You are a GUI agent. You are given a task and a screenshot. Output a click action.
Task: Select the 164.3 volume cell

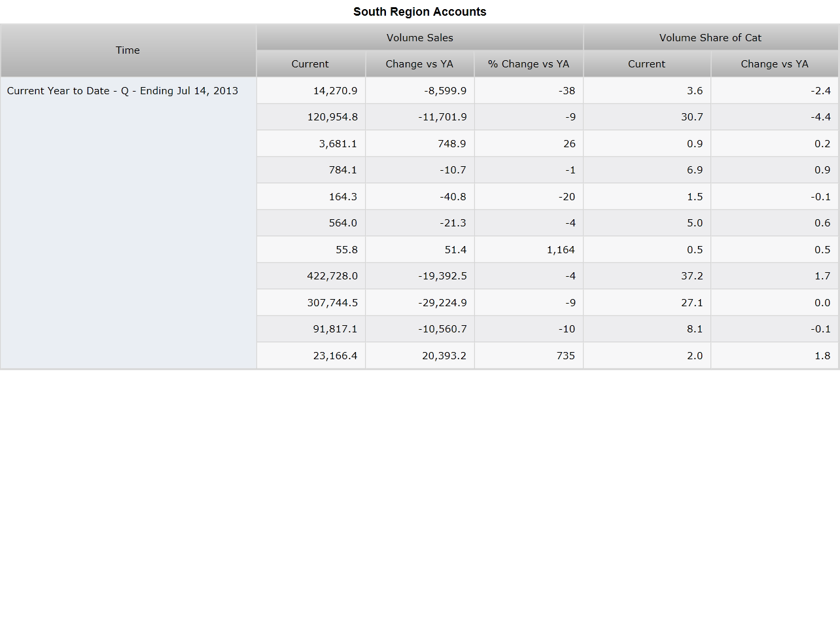pos(311,197)
